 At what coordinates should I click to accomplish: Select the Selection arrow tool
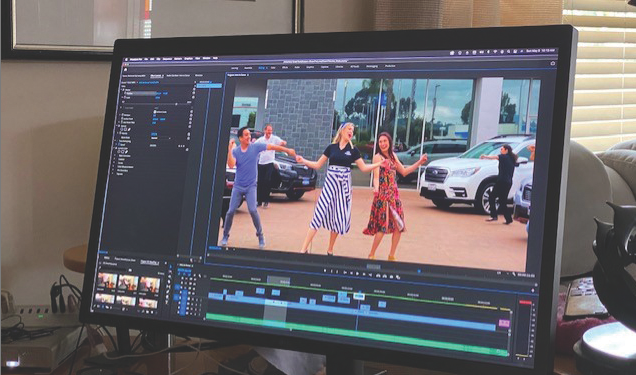click(171, 266)
